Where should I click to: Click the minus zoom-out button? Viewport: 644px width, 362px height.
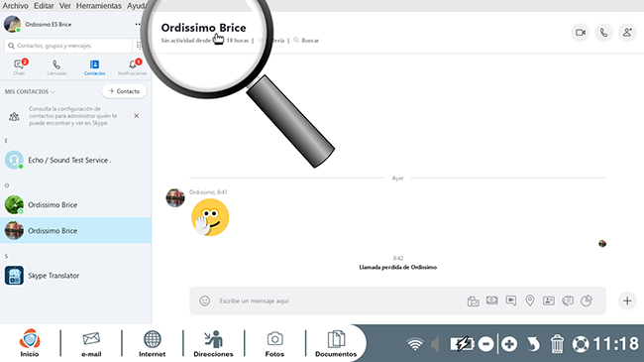pos(485,344)
